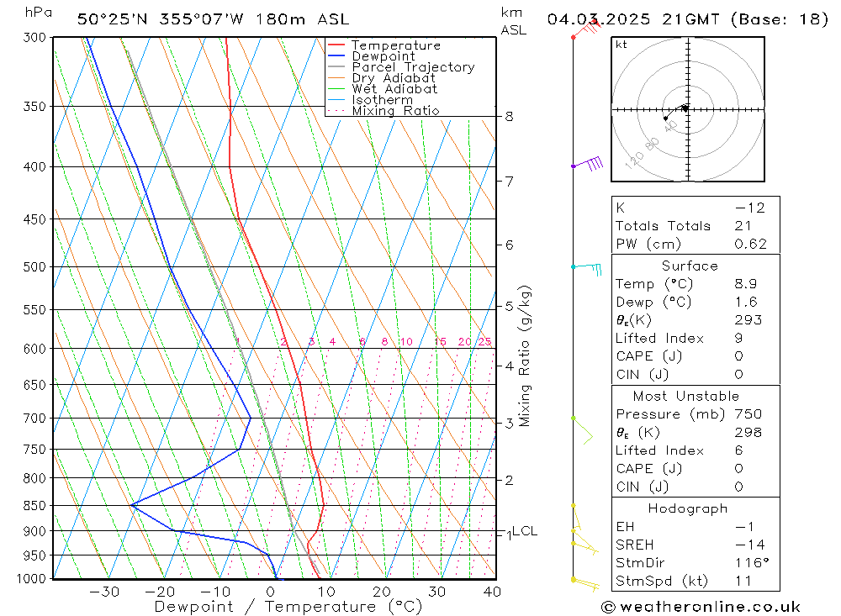Click the 8 km altitude label
This screenshot has height=616, width=841.
tap(509, 117)
